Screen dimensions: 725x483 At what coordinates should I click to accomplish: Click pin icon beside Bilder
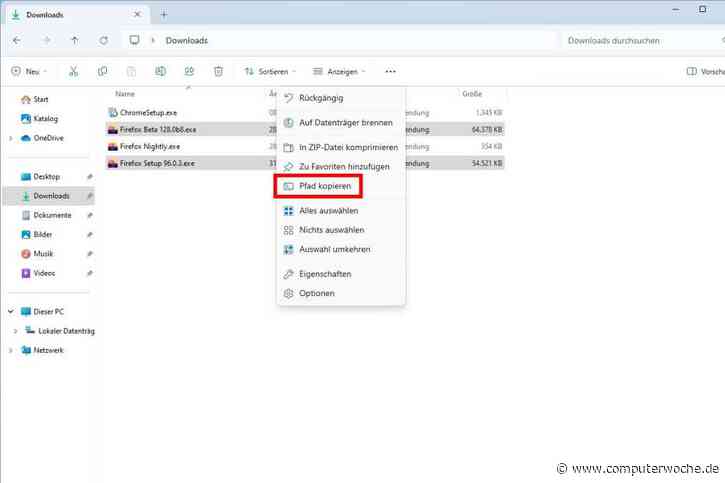90,235
